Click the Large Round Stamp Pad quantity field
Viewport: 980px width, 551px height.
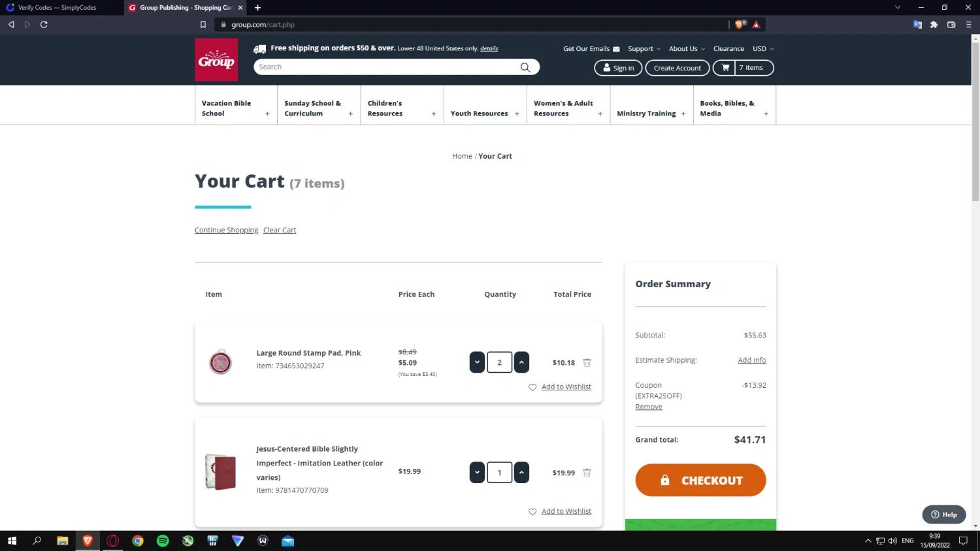click(499, 362)
